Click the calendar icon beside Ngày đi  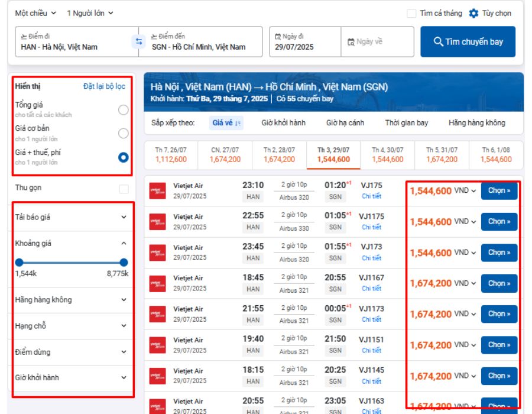pyautogui.click(x=278, y=36)
